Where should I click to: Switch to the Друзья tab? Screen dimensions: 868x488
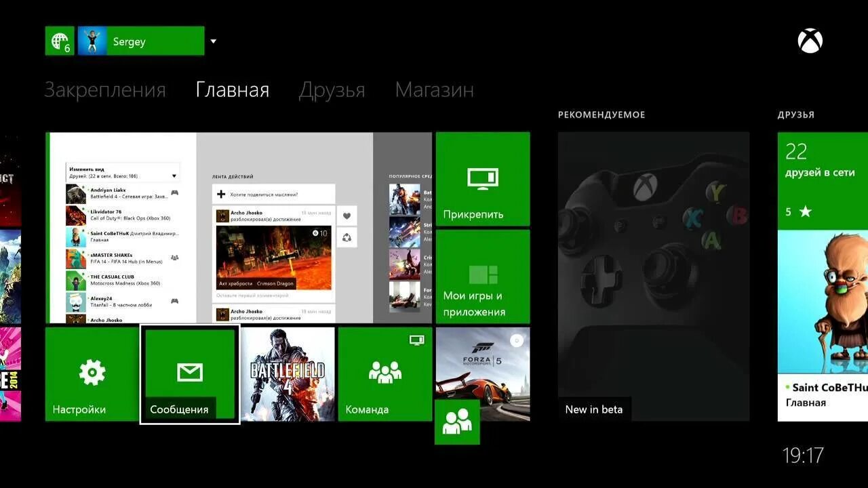332,89
